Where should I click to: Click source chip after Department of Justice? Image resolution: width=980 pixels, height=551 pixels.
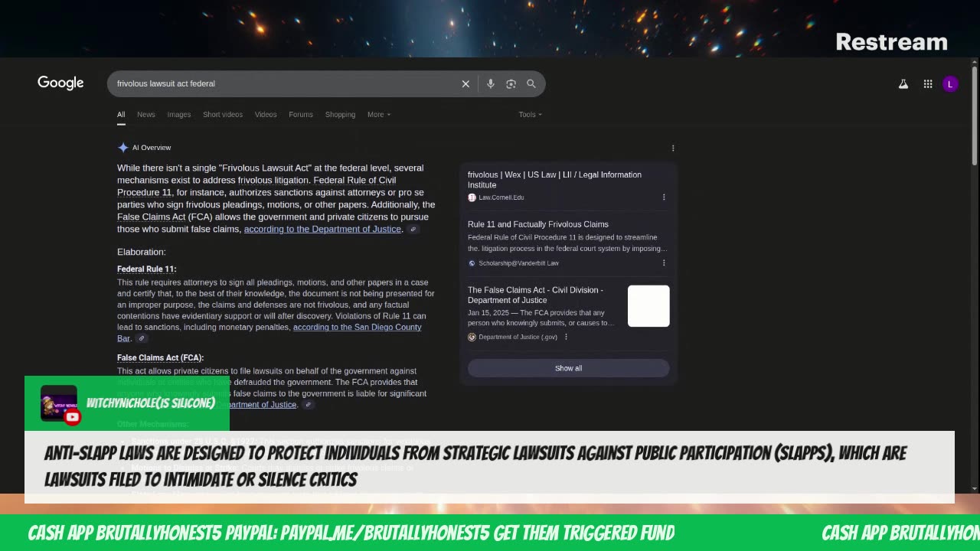click(x=413, y=230)
